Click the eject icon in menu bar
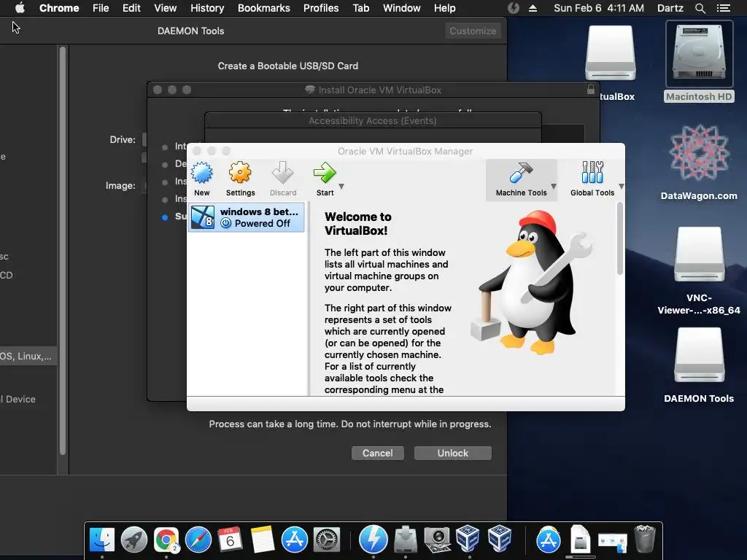This screenshot has width=747, height=560. point(533,8)
